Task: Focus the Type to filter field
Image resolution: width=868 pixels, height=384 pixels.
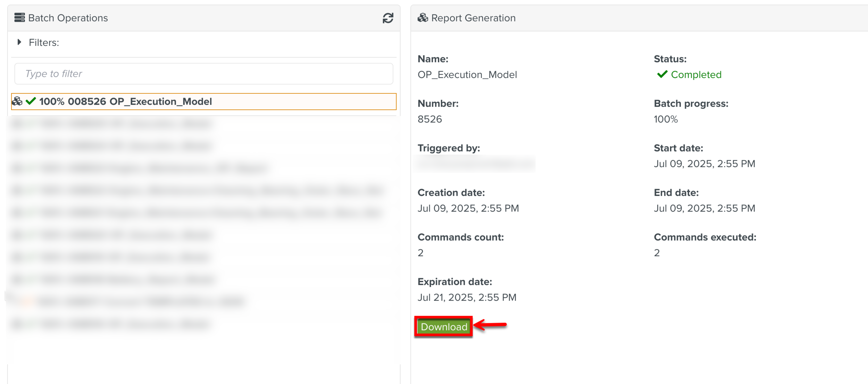Action: tap(203, 74)
